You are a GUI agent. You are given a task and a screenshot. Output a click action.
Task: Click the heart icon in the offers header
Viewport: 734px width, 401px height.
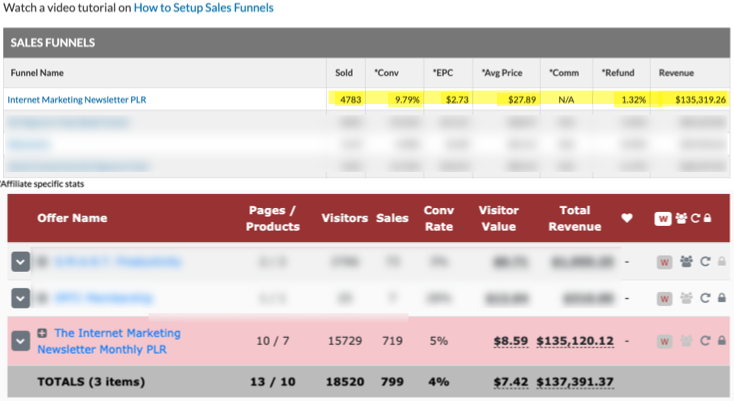[x=627, y=218]
